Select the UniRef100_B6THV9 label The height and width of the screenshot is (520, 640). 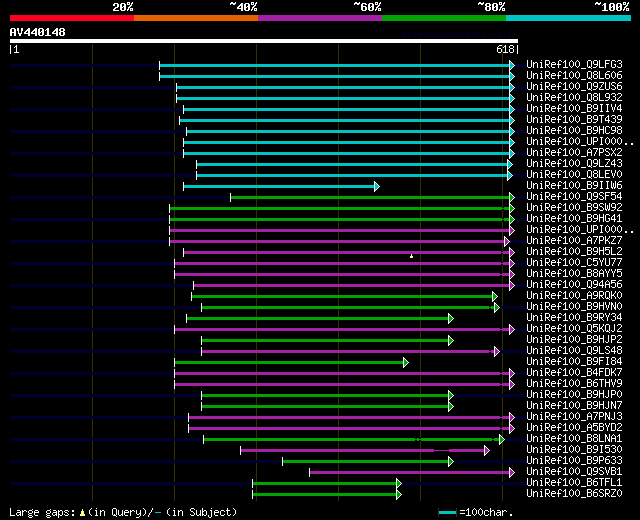574,384
